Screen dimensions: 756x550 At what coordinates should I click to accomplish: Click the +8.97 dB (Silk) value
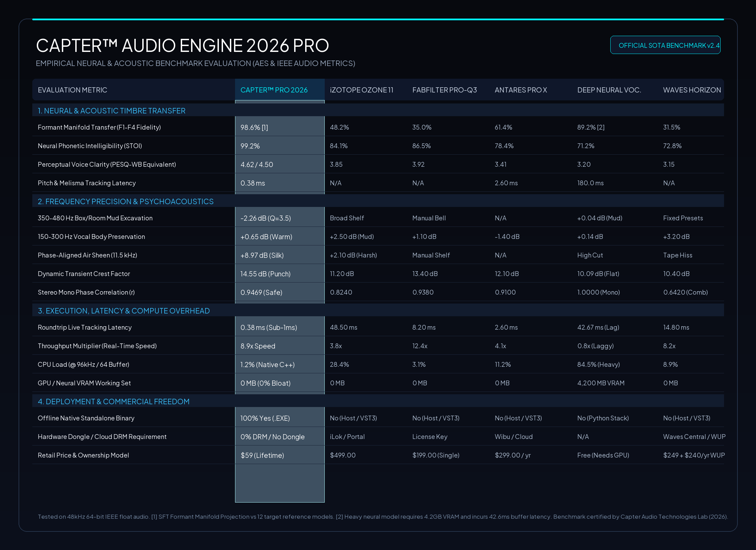262,255
